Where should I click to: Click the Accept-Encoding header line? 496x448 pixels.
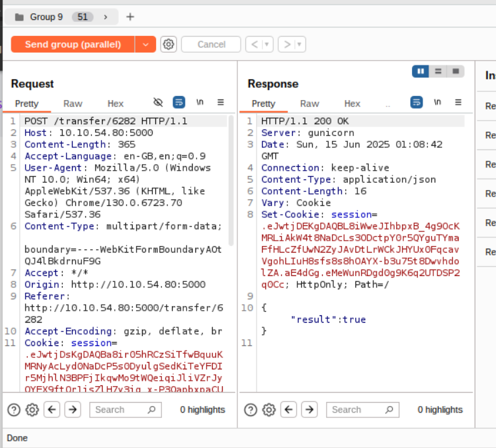point(124,331)
